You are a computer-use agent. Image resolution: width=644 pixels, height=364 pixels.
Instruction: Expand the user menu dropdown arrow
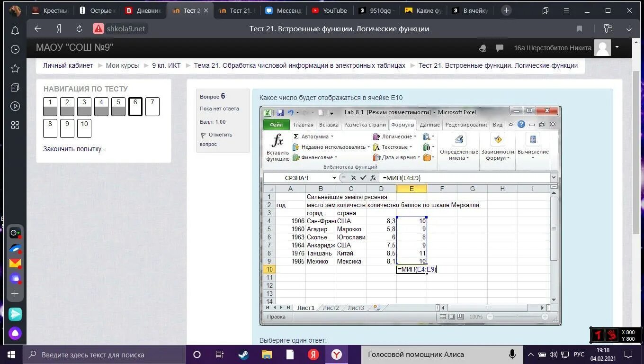click(x=617, y=47)
